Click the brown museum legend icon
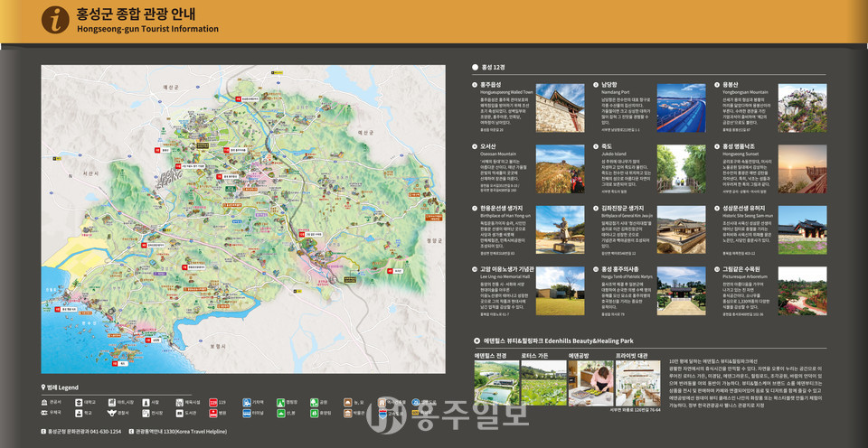 [348, 413]
